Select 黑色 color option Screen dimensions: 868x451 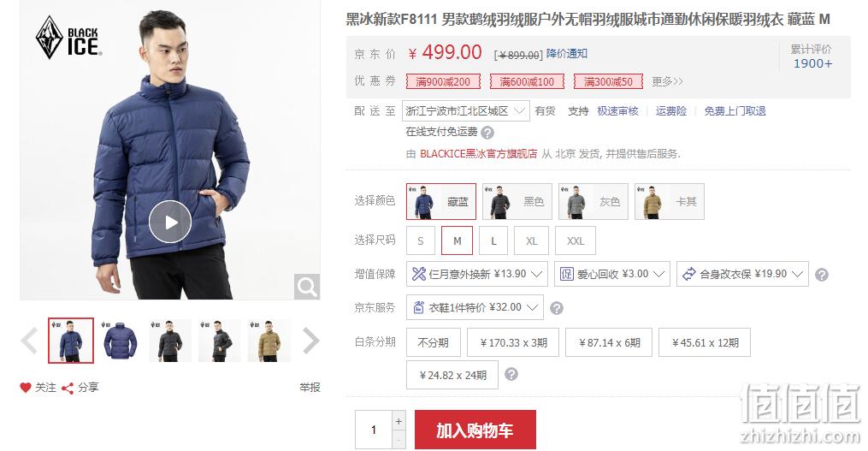(517, 202)
